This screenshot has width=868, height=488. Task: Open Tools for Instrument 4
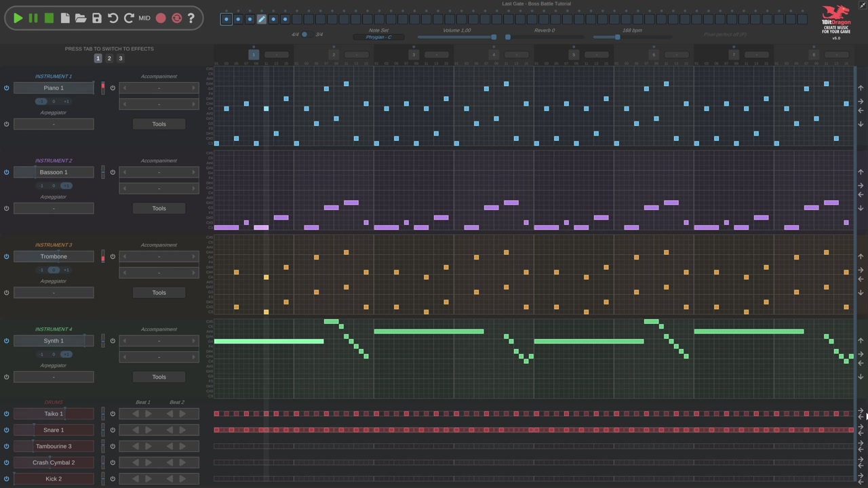point(159,377)
